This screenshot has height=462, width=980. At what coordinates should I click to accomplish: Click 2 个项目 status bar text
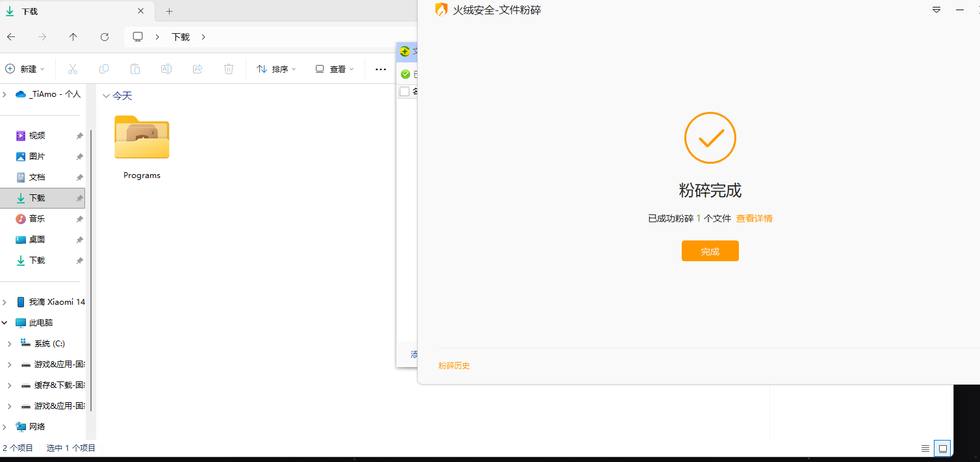18,448
